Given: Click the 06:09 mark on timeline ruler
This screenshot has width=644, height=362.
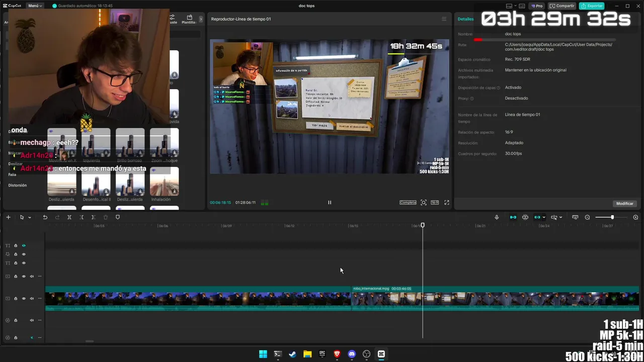Looking at the screenshot, I should (227, 226).
